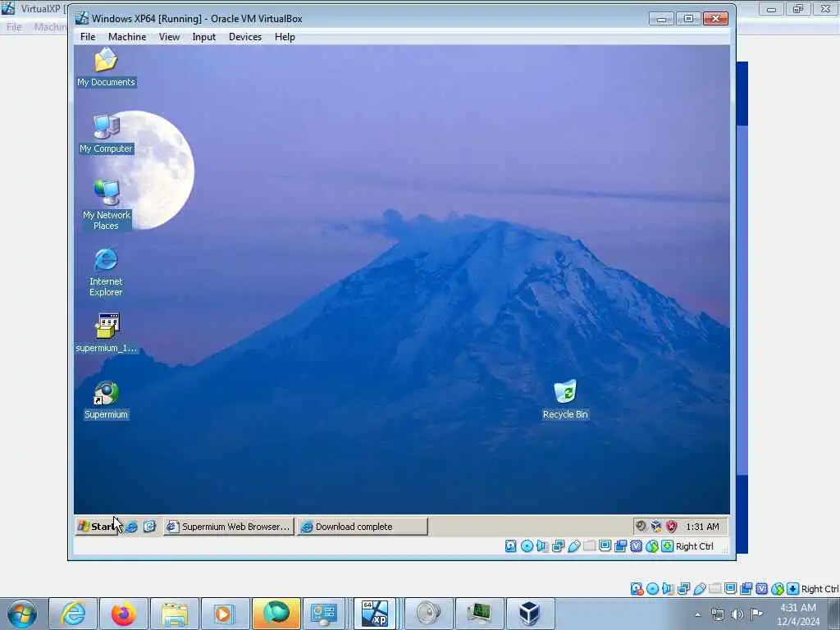
Task: Open the Input menu
Action: click(204, 37)
